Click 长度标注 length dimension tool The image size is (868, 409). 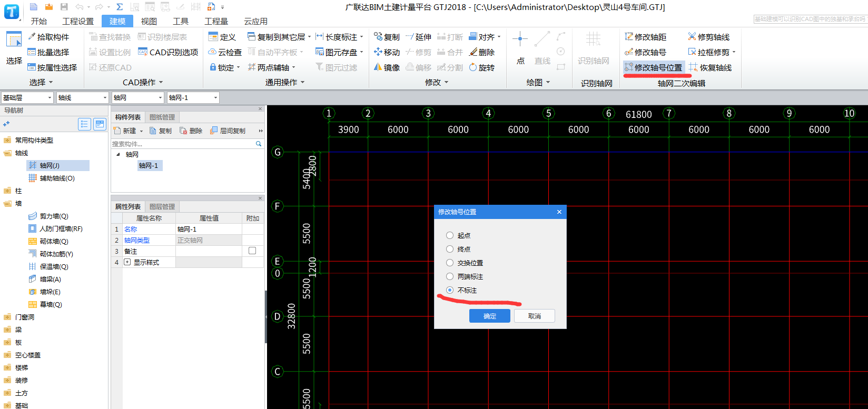[x=336, y=37]
